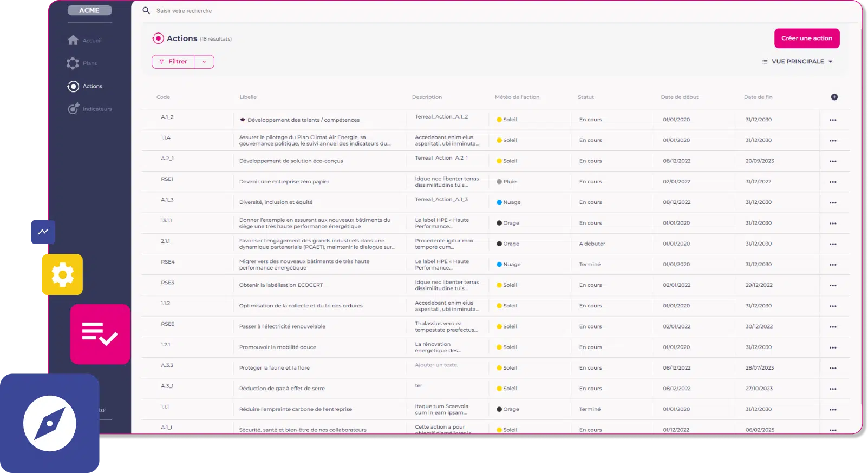Open row menu for action 1.1.4

[x=833, y=141]
